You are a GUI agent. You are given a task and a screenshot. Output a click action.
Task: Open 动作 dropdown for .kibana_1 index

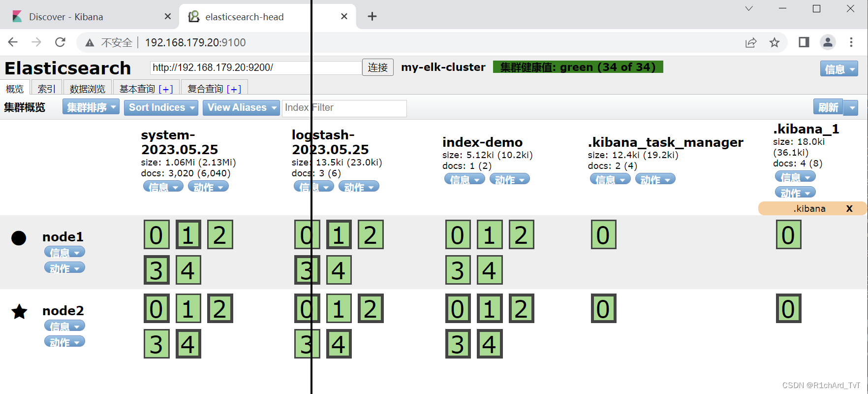pyautogui.click(x=795, y=192)
